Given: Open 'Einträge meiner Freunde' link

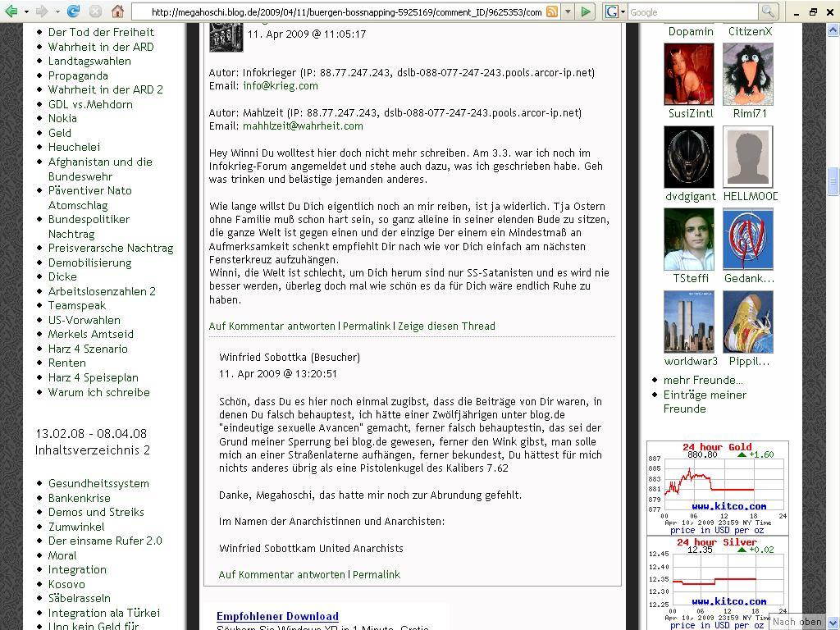Looking at the screenshot, I should [x=705, y=402].
